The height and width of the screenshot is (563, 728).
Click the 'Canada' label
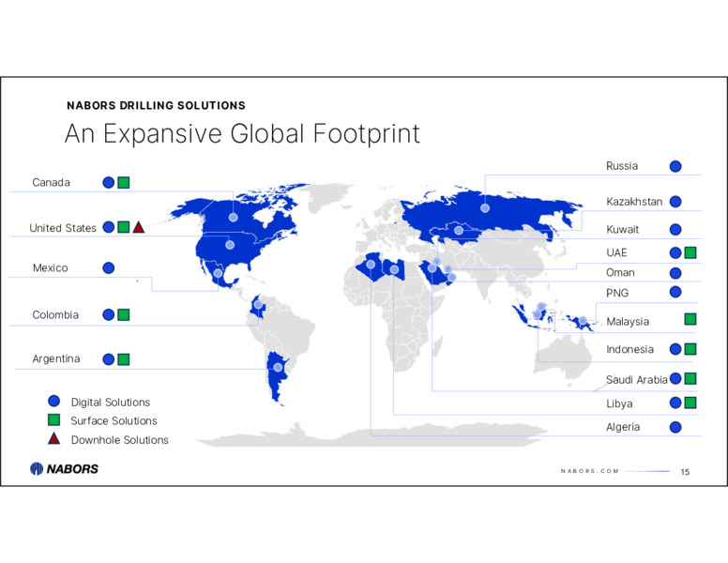pos(51,183)
